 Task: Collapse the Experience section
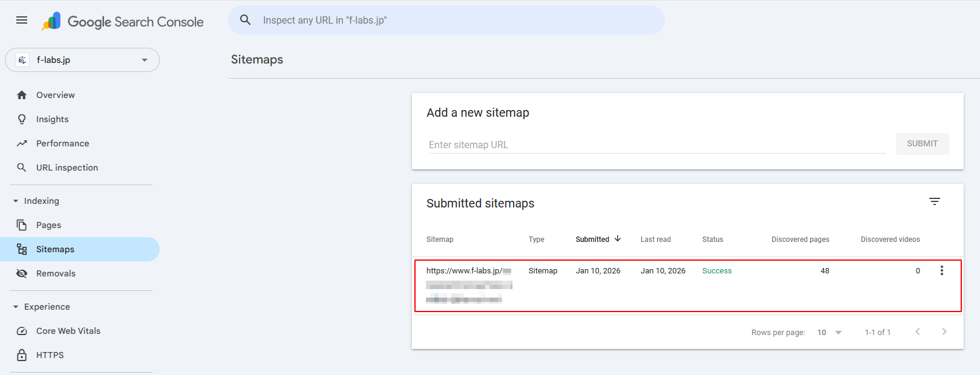[15, 307]
